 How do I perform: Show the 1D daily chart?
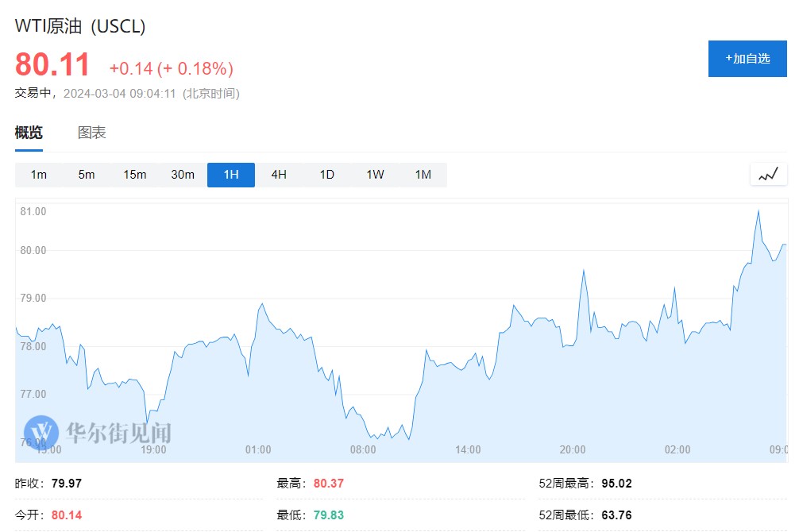(326, 175)
